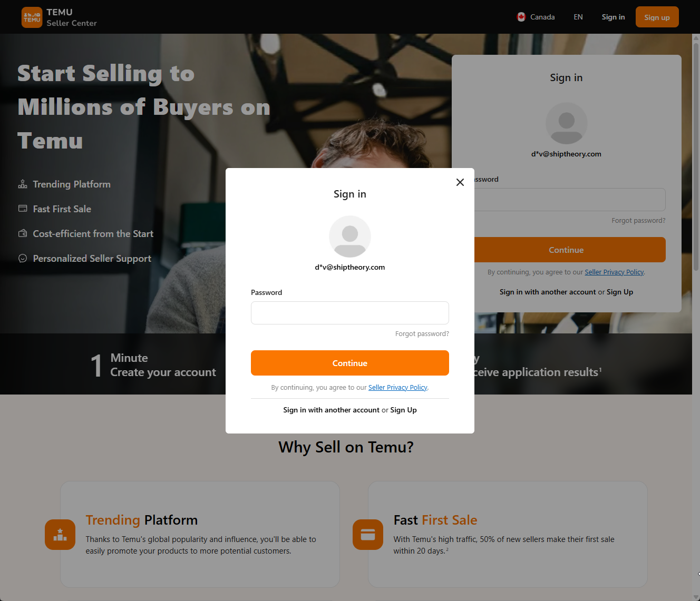Click the orange Continue button in dialog
The height and width of the screenshot is (601, 700).
350,363
